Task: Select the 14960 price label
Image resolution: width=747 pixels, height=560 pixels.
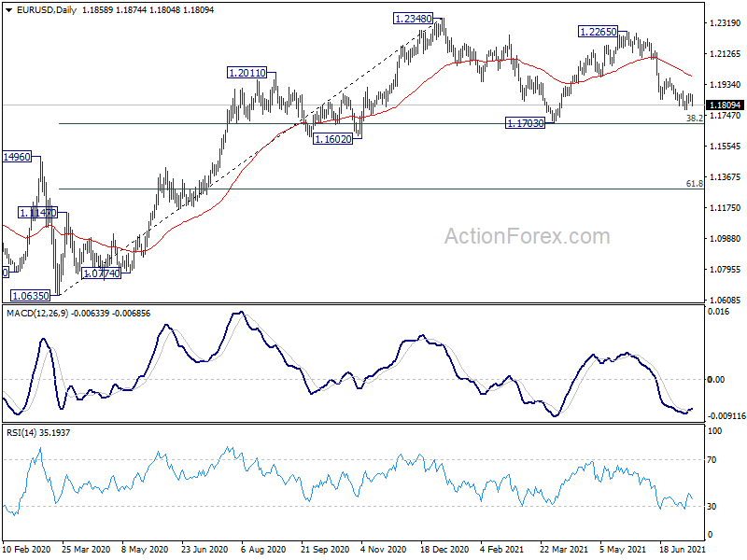Action: pyautogui.click(x=17, y=157)
